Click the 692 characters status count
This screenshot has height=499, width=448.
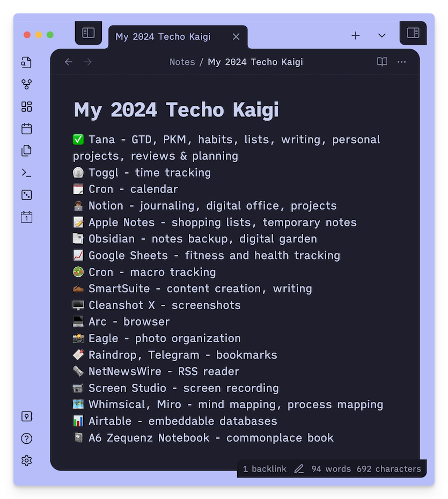(x=388, y=469)
